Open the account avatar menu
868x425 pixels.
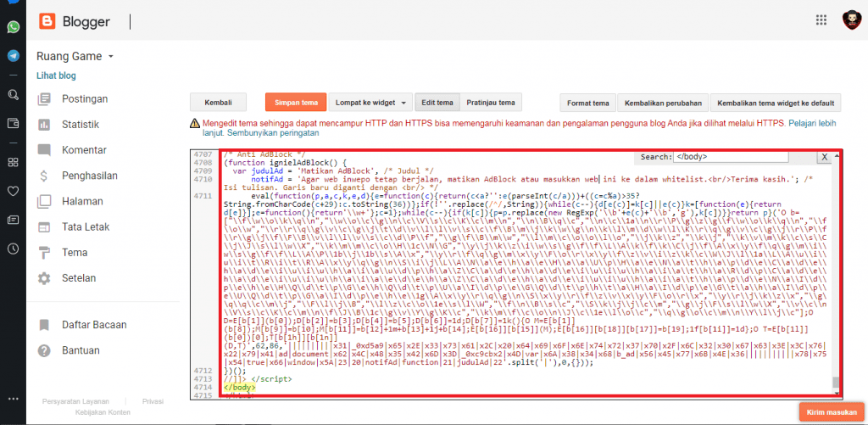pos(851,20)
